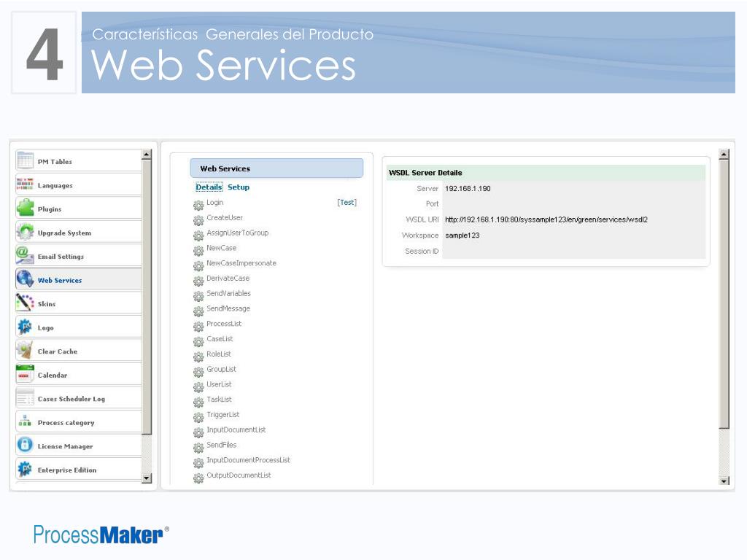Click the InputDocumentList service link
Viewport: 747px width, 560px height.
point(236,429)
